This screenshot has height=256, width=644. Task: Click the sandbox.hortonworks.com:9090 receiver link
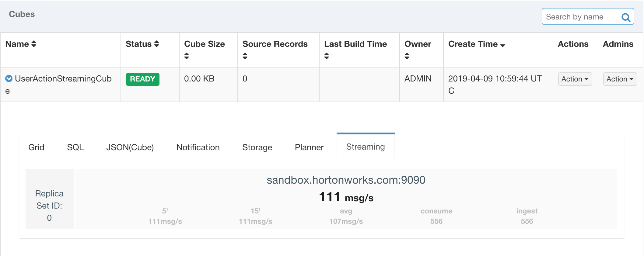coord(346,180)
